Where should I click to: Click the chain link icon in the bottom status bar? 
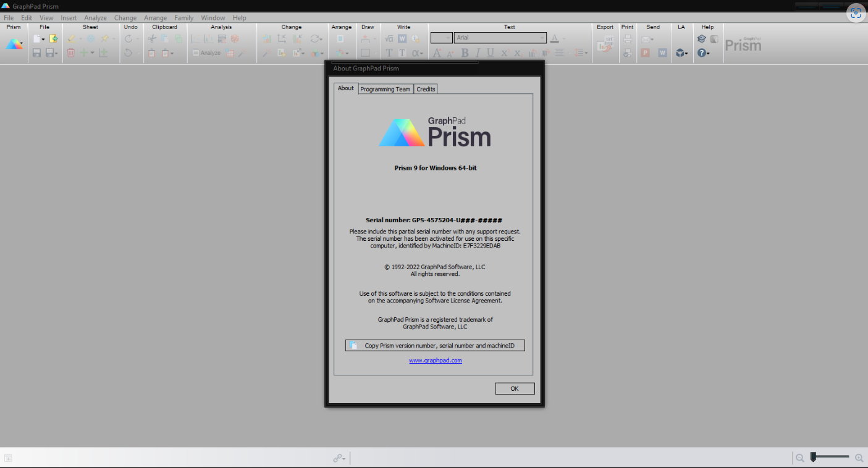[x=337, y=458]
